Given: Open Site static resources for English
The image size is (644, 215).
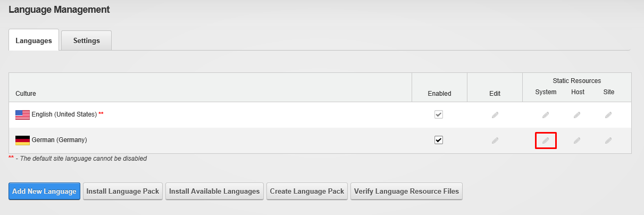Looking at the screenshot, I should click(x=608, y=114).
